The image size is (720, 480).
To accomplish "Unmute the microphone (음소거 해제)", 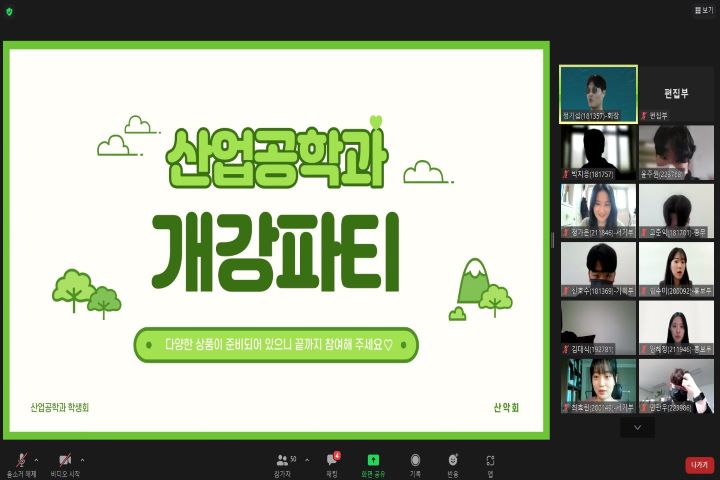I will click(x=21, y=462).
